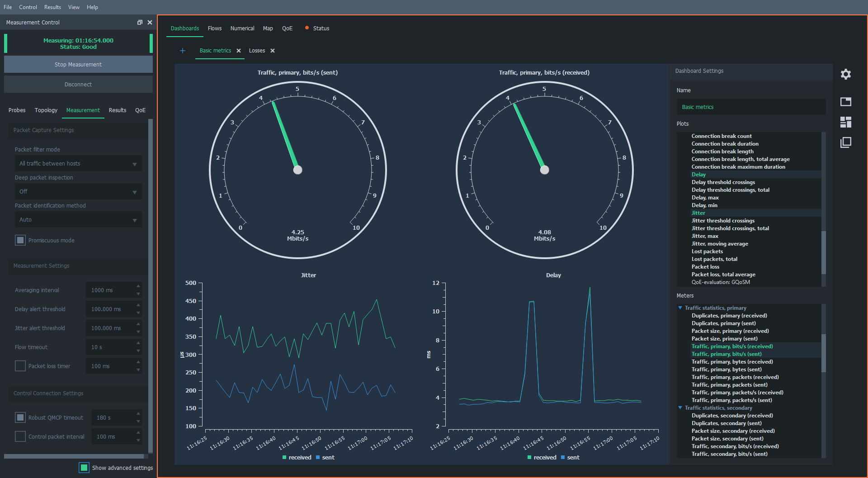Click the dashboard Name input field
Image resolution: width=868 pixels, height=478 pixels.
pos(750,107)
